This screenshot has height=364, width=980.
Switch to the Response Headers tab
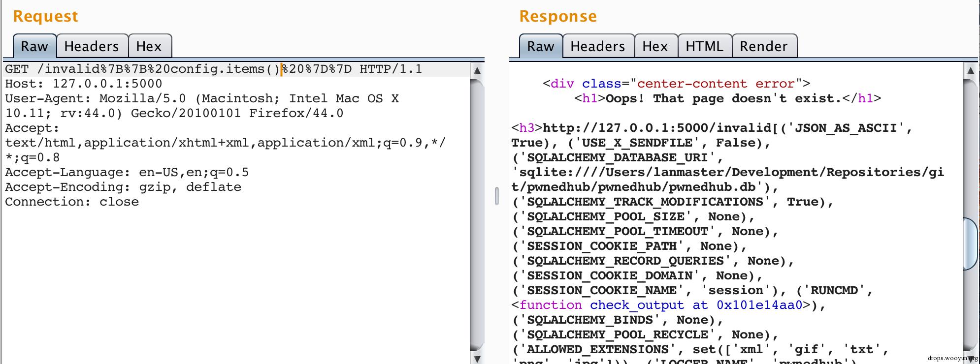[598, 46]
